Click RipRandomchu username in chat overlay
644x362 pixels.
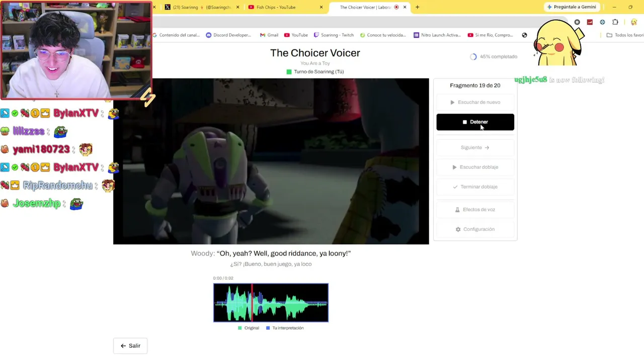(58, 186)
